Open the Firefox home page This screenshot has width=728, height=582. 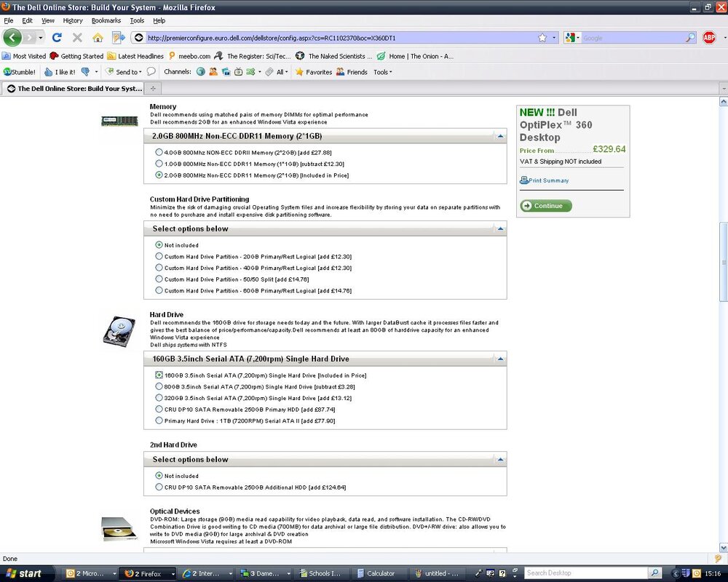(x=98, y=38)
